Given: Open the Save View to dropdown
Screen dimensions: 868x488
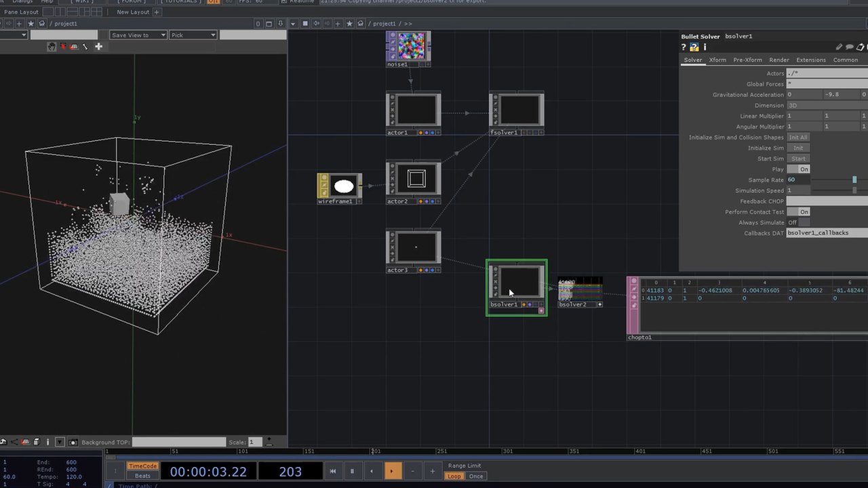Looking at the screenshot, I should point(138,35).
